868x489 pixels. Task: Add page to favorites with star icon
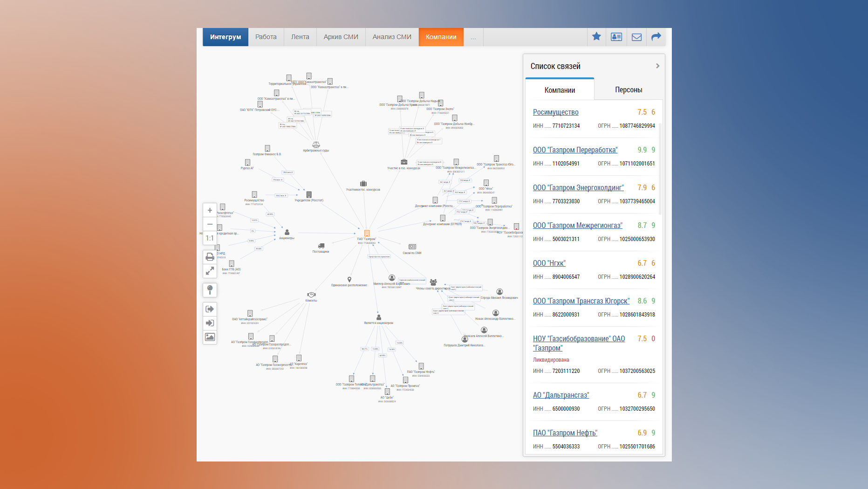click(x=596, y=37)
